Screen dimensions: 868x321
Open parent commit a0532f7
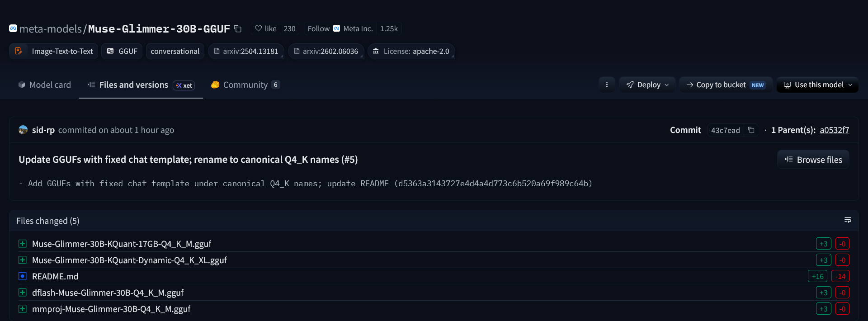coord(835,130)
